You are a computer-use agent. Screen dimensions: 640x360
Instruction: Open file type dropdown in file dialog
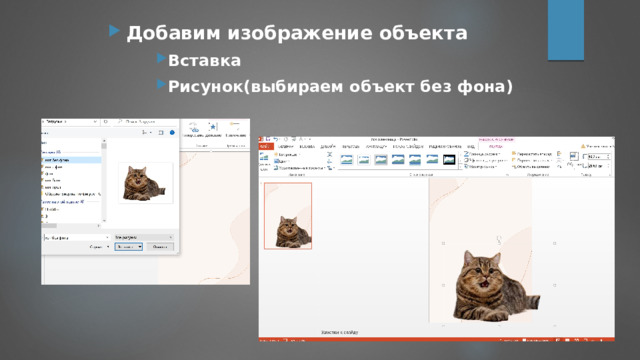pos(171,237)
